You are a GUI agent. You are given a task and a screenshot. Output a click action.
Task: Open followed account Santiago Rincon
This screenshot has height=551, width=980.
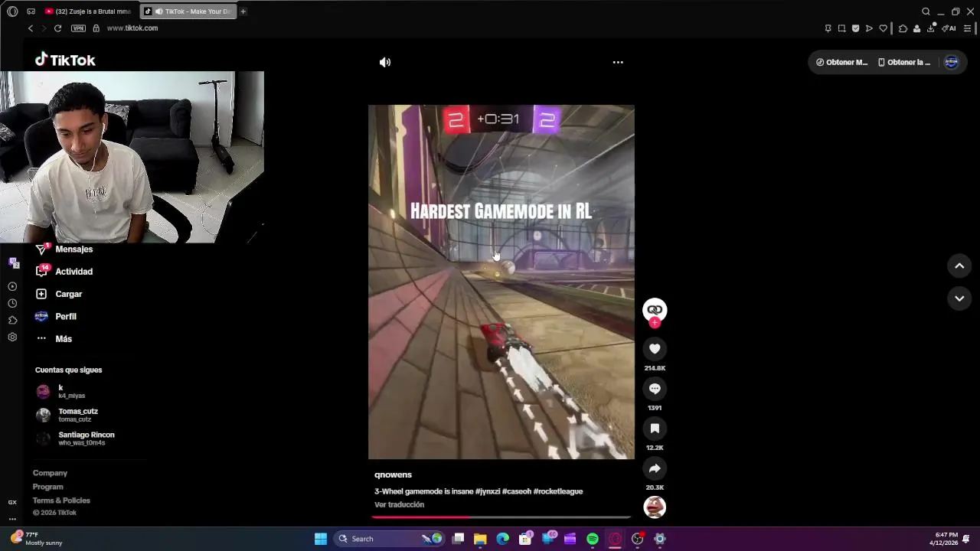(x=75, y=439)
